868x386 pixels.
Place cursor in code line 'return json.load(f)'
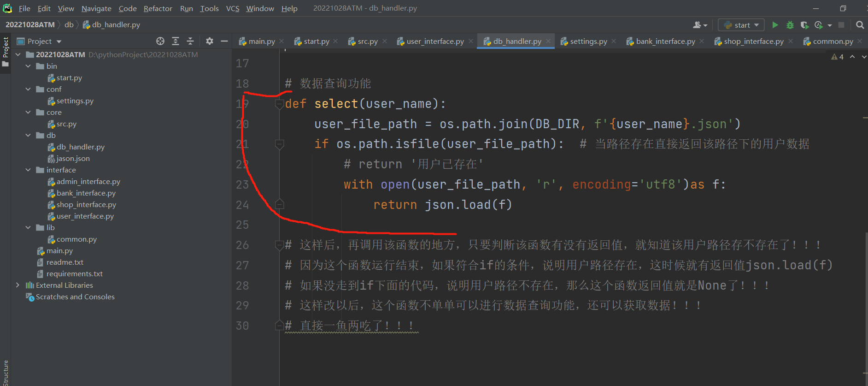tap(442, 205)
